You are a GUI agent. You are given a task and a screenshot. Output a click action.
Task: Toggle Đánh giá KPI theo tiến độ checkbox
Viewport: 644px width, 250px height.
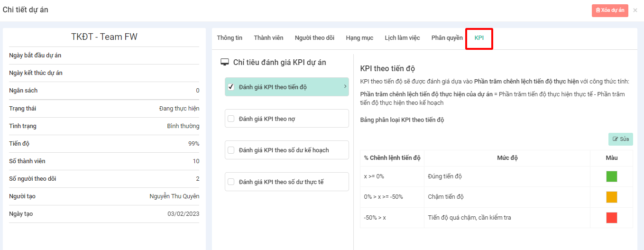point(231,87)
